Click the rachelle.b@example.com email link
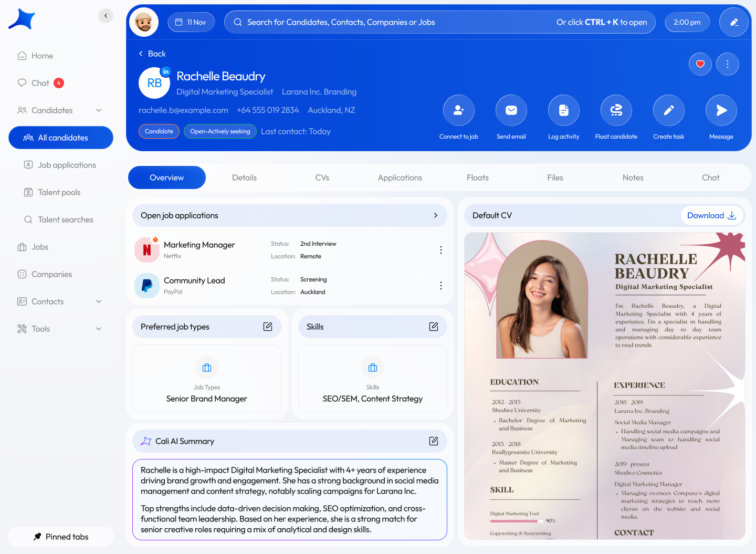This screenshot has height=554, width=756. click(x=183, y=110)
